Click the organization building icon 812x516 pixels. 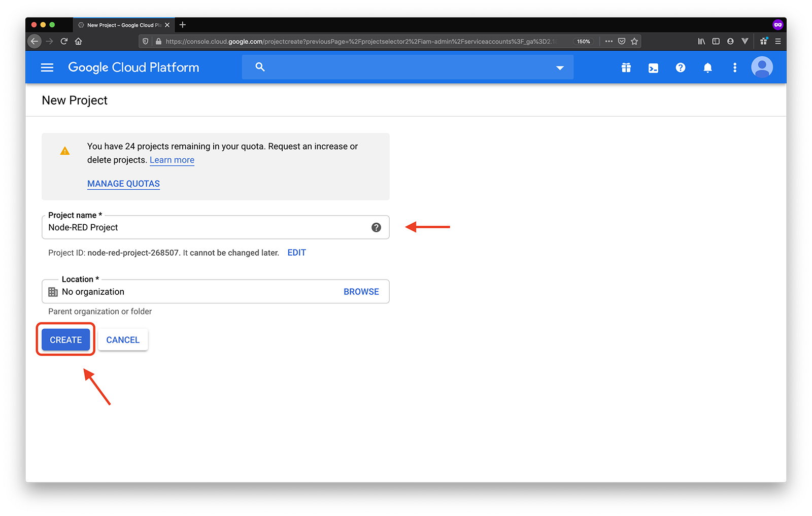(x=53, y=292)
